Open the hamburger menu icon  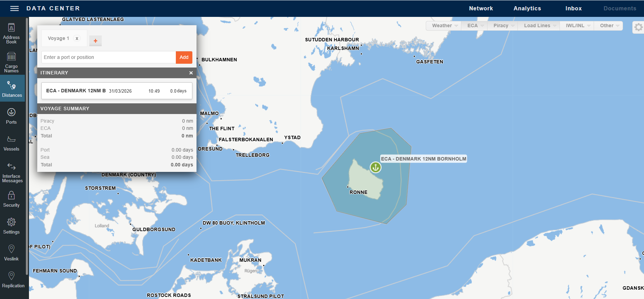14,8
